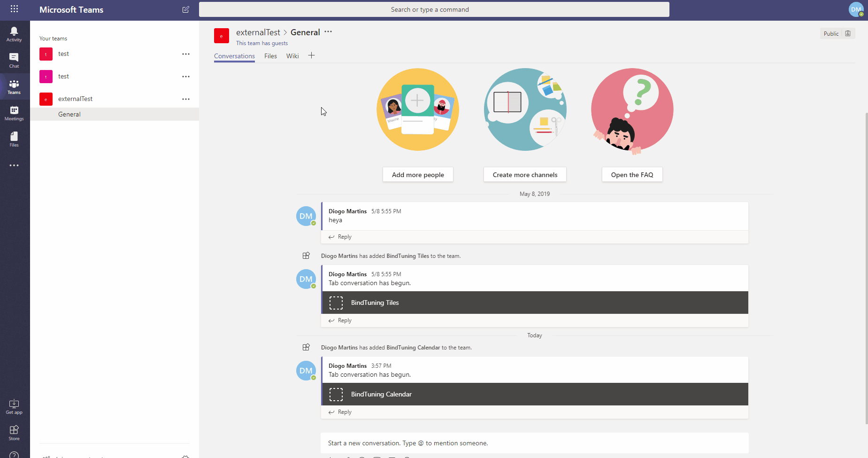Click the '3:57 PM' timestamp
Viewport: 868px width, 458px height.
click(x=381, y=366)
